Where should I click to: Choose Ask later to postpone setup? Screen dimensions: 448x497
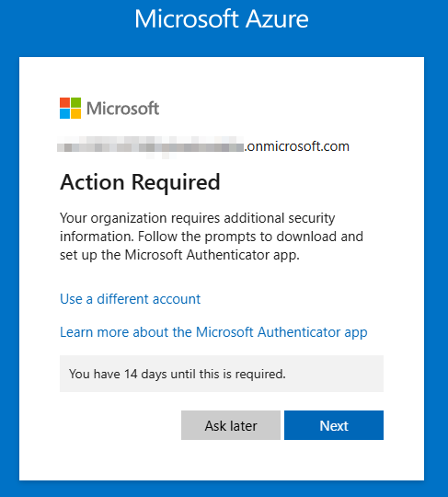tap(231, 425)
